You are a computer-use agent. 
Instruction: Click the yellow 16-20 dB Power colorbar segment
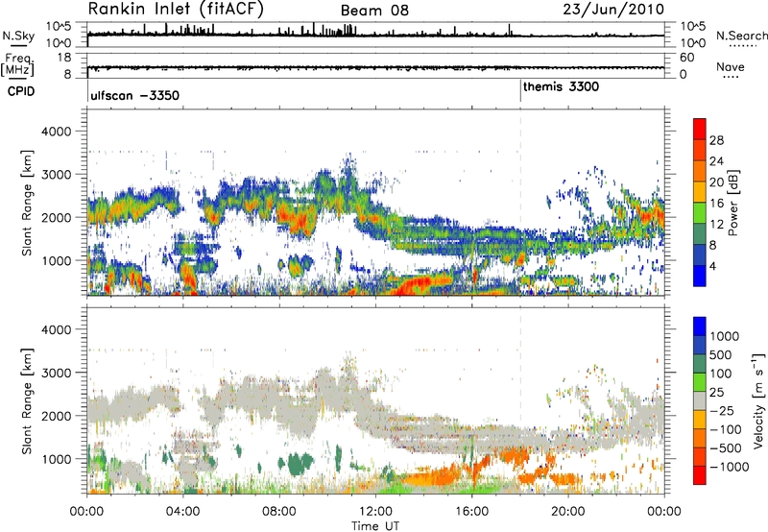pyautogui.click(x=700, y=192)
